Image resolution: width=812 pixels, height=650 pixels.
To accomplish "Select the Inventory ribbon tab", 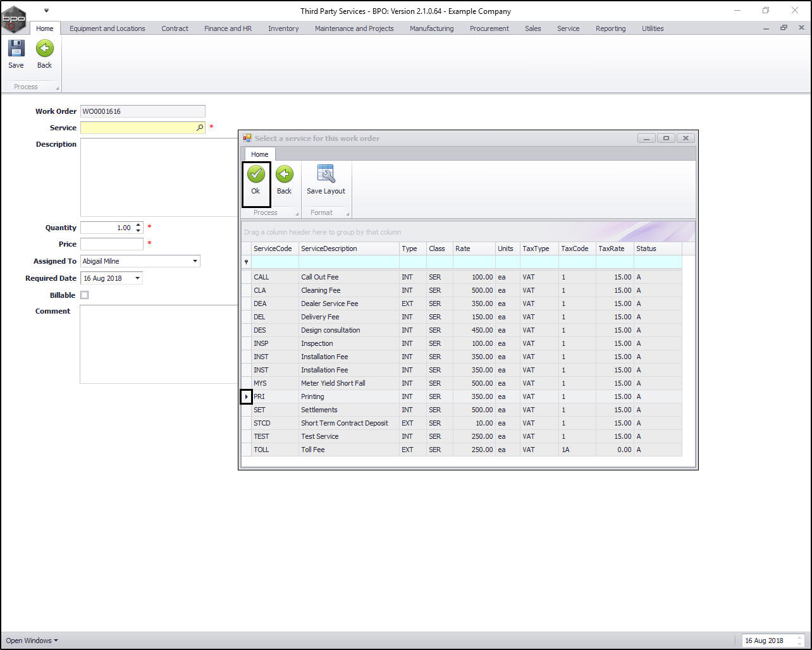I will click(283, 28).
